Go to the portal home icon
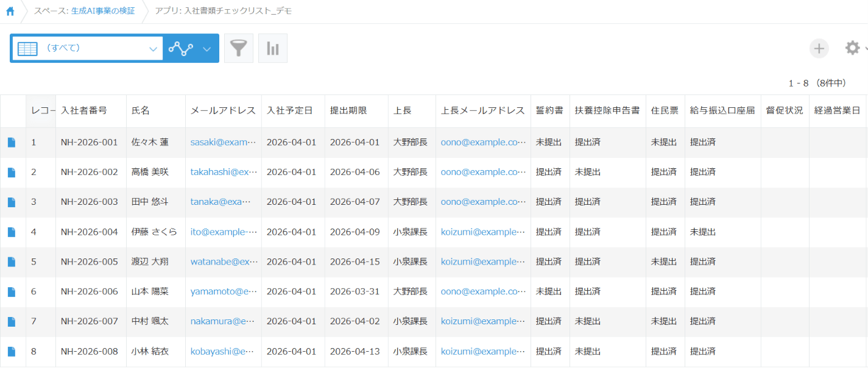 [x=10, y=11]
